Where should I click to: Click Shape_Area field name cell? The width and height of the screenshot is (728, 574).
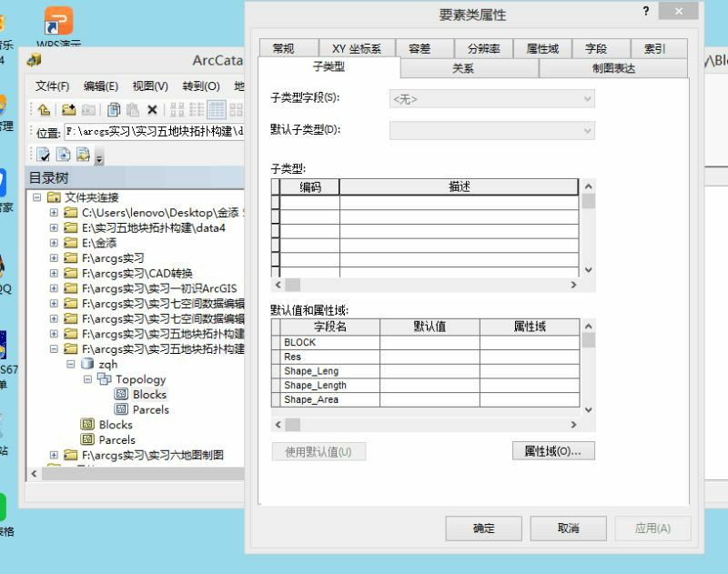coord(330,399)
